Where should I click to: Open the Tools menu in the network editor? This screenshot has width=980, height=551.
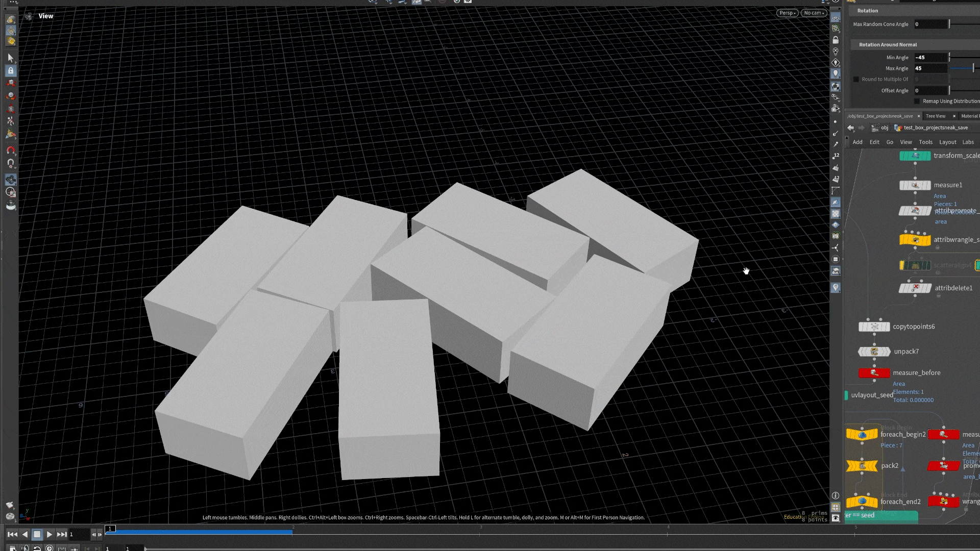point(926,142)
